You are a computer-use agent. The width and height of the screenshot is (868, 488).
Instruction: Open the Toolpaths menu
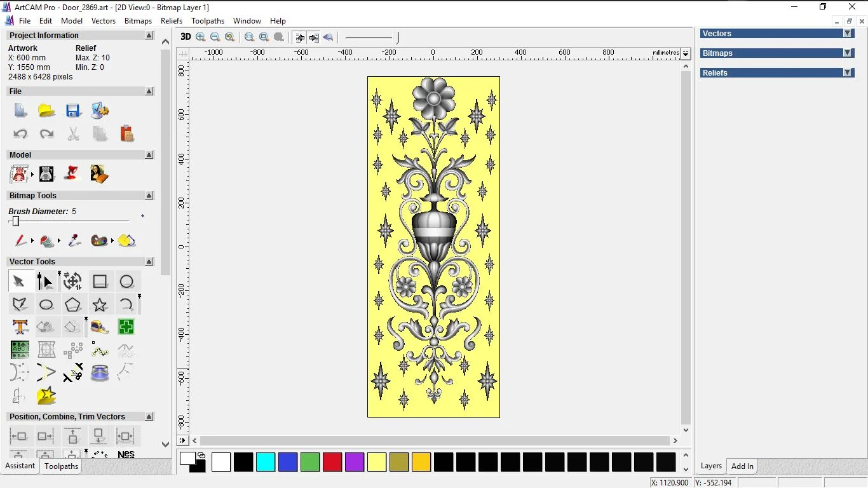207,21
